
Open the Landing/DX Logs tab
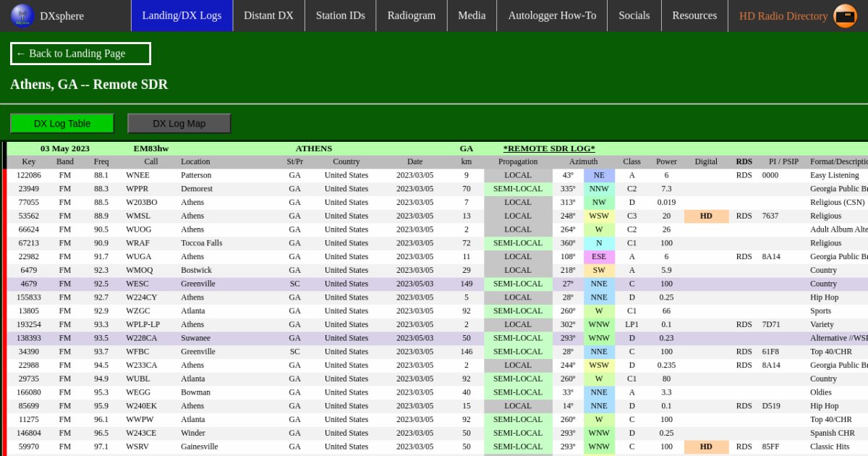point(182,16)
